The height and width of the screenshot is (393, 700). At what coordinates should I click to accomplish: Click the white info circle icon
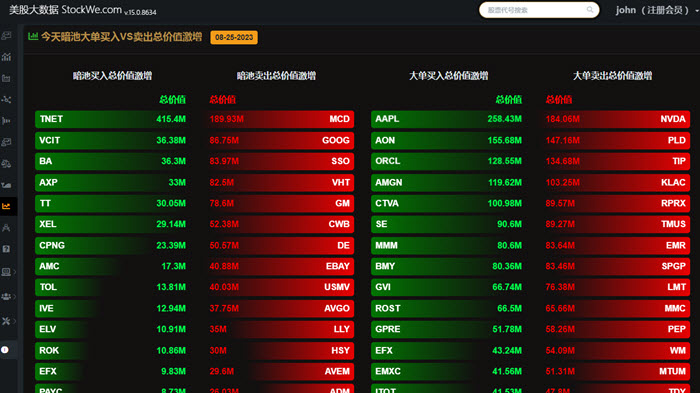click(5, 350)
